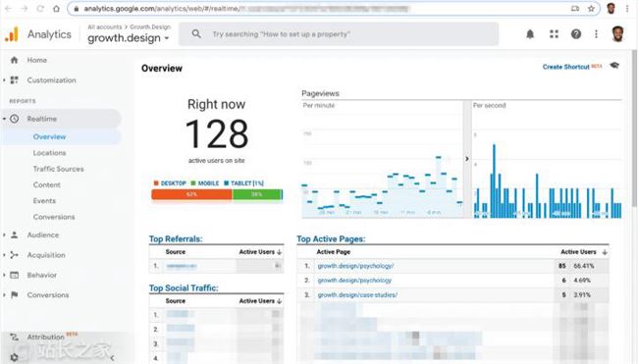This screenshot has height=364, width=638.
Task: Click the Acquisition arrows icon
Action: (x=15, y=255)
